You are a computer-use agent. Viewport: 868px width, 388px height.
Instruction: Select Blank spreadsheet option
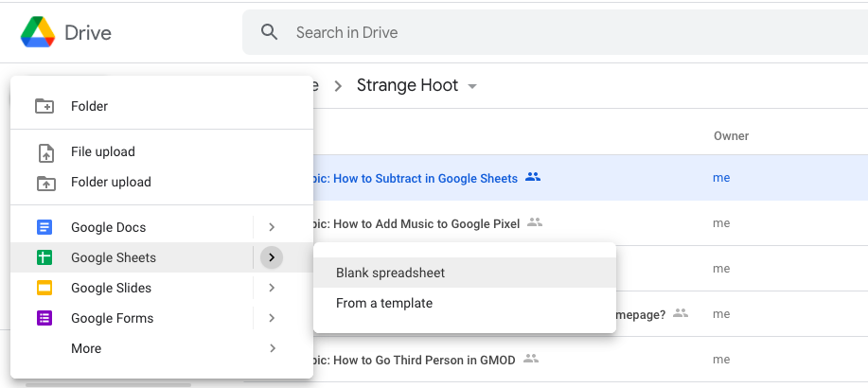[x=390, y=273]
